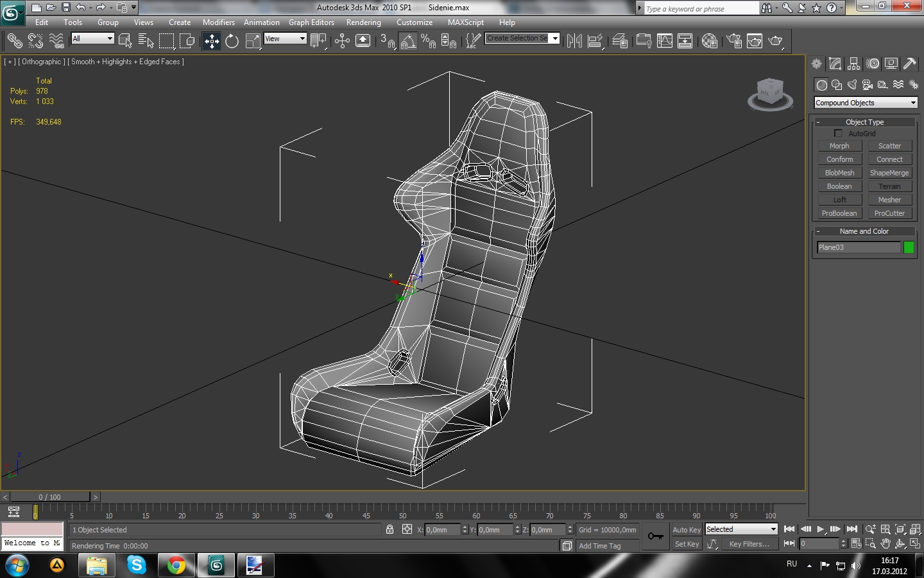This screenshot has width=924, height=578.
Task: Toggle Angle Snap on the toolbar
Action: point(408,41)
